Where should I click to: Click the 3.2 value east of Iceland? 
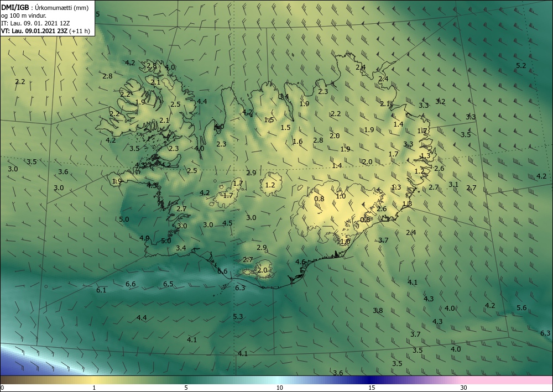(x=440, y=102)
